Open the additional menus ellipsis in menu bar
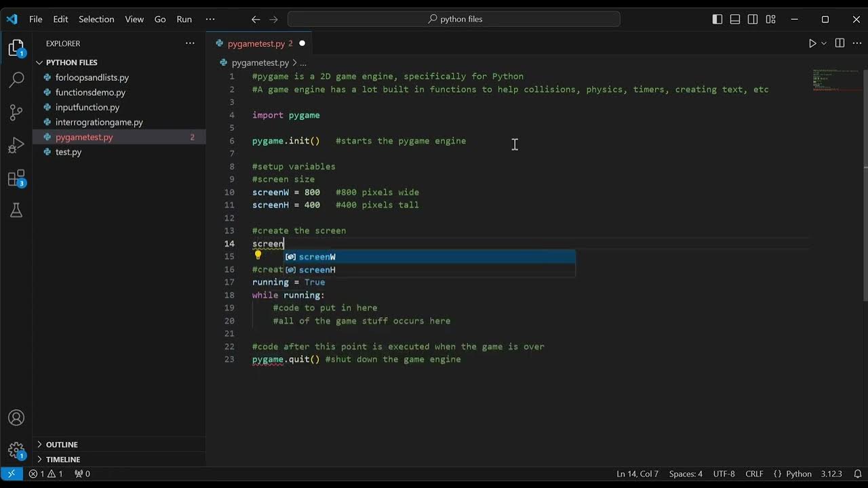 [210, 19]
